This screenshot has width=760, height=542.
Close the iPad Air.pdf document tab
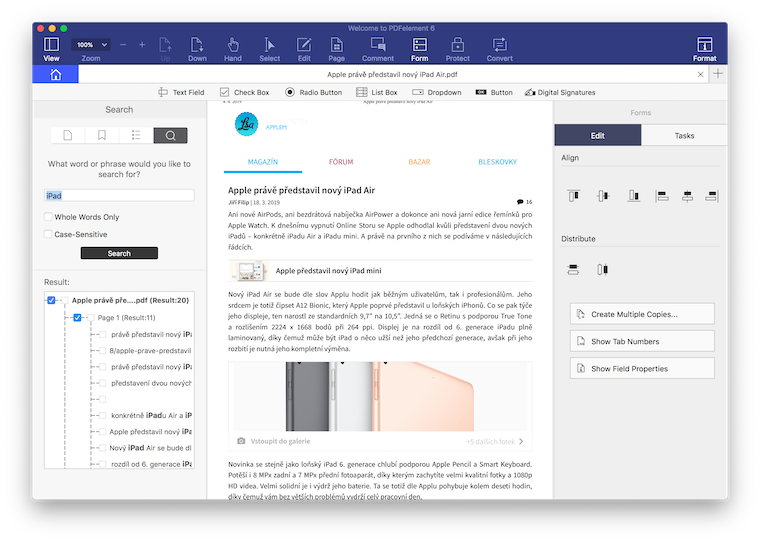pyautogui.click(x=700, y=74)
